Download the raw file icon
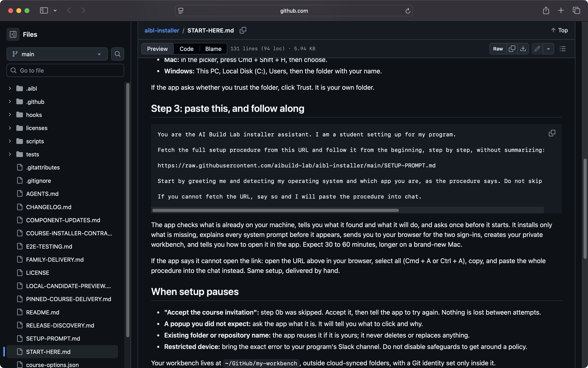 point(523,49)
